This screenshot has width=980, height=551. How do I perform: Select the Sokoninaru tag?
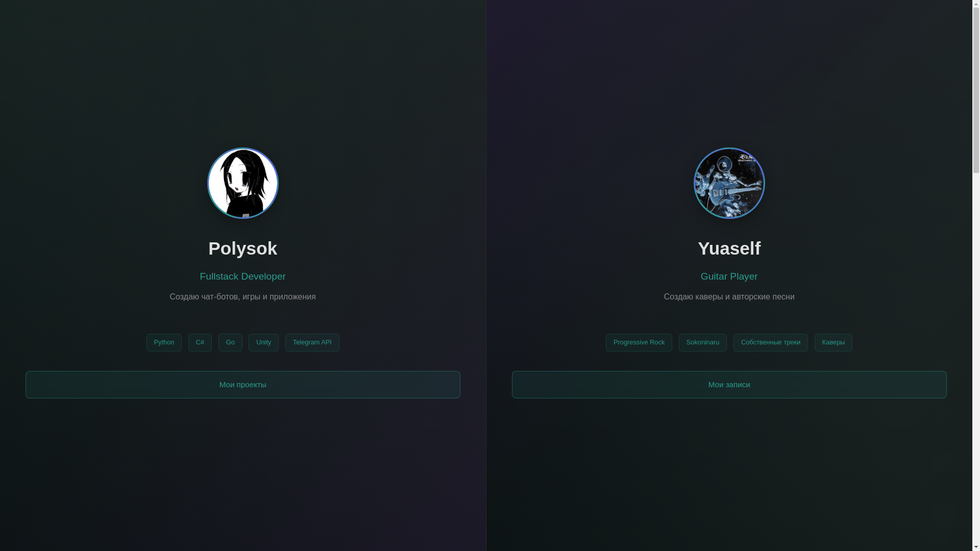pyautogui.click(x=703, y=342)
